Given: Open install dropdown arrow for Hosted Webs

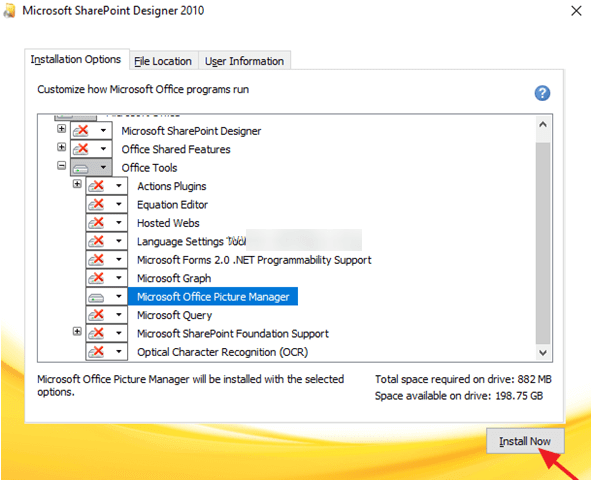Looking at the screenshot, I should [x=119, y=222].
